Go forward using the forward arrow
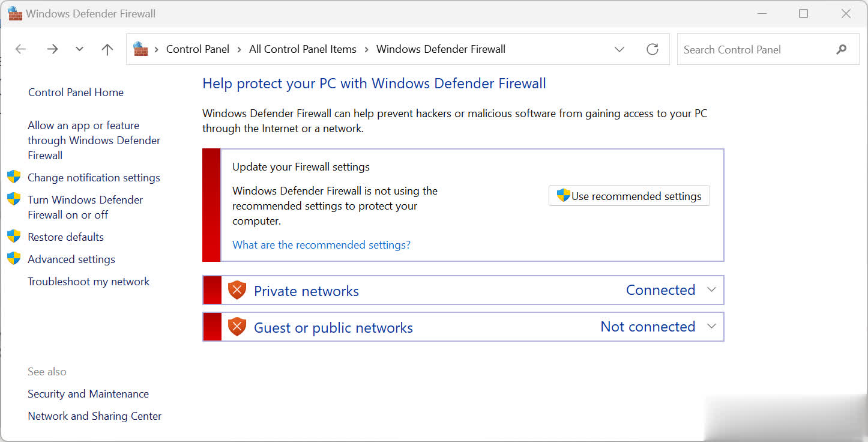The height and width of the screenshot is (442, 868). 52,49
